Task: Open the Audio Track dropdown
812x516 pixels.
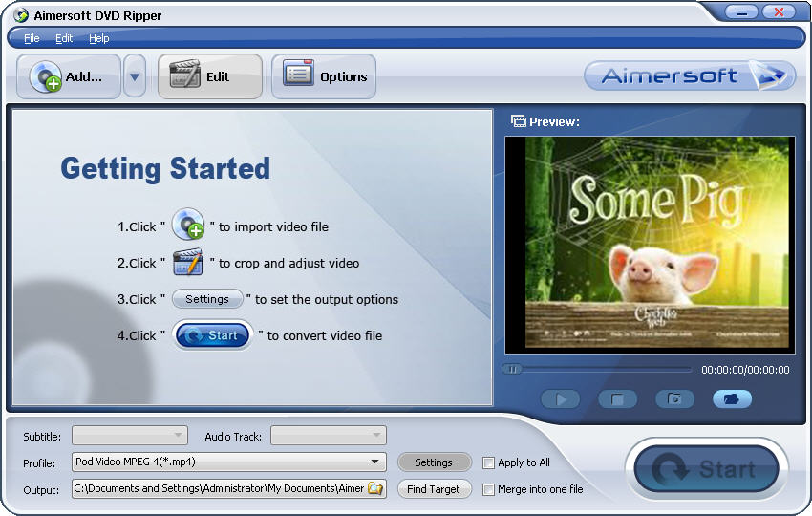Action: click(329, 435)
